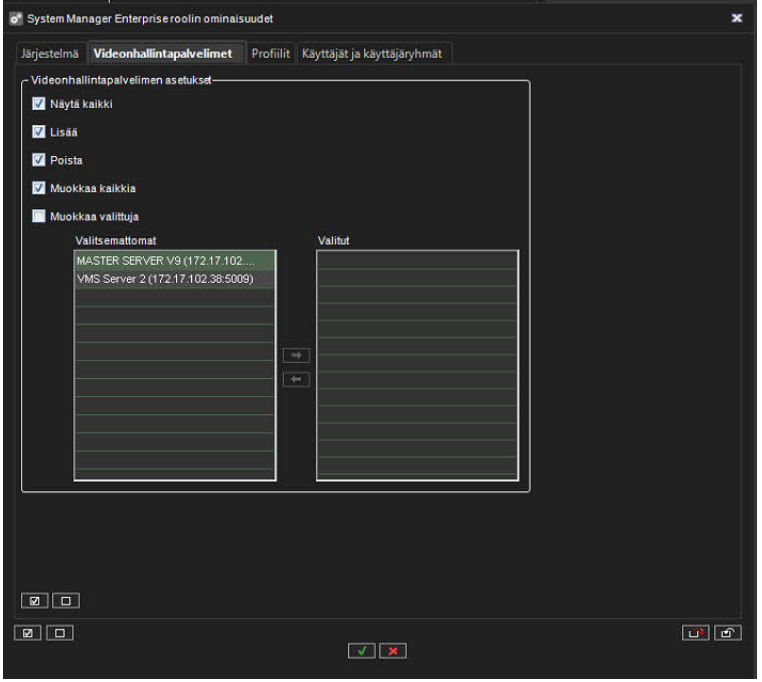Switch to the Järjestelmä tab
762x682 pixels.
(x=50, y=53)
